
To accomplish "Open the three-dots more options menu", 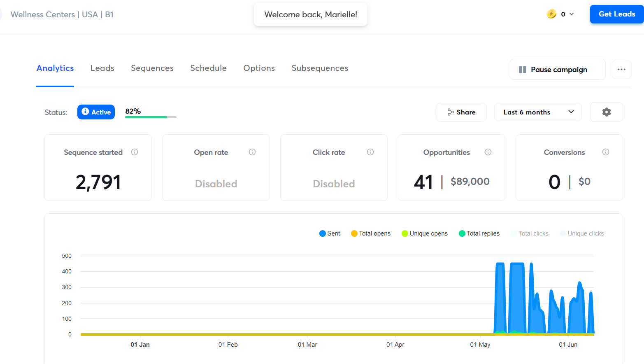I will pyautogui.click(x=621, y=69).
